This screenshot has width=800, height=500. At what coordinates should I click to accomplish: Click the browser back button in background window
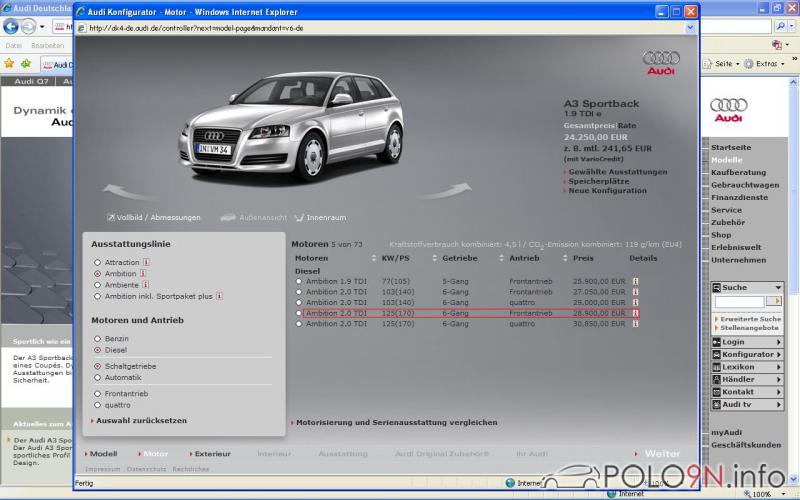11,26
